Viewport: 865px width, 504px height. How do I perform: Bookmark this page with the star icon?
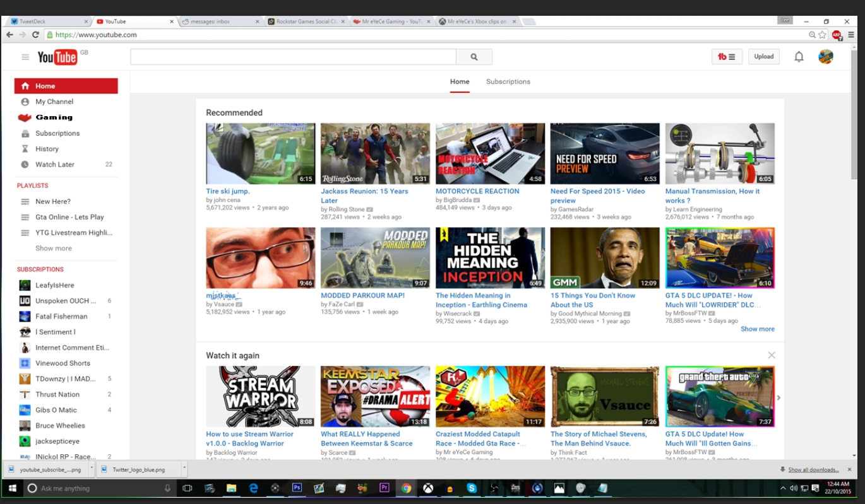point(823,35)
